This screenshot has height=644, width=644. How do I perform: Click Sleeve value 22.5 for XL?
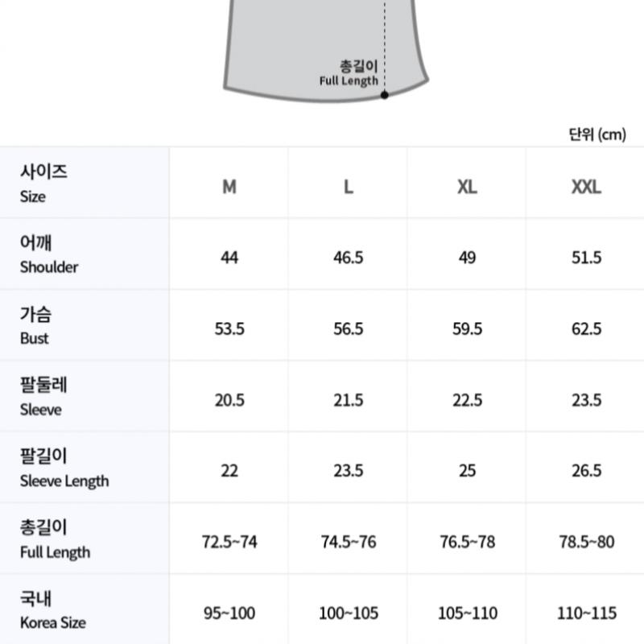[467, 400]
